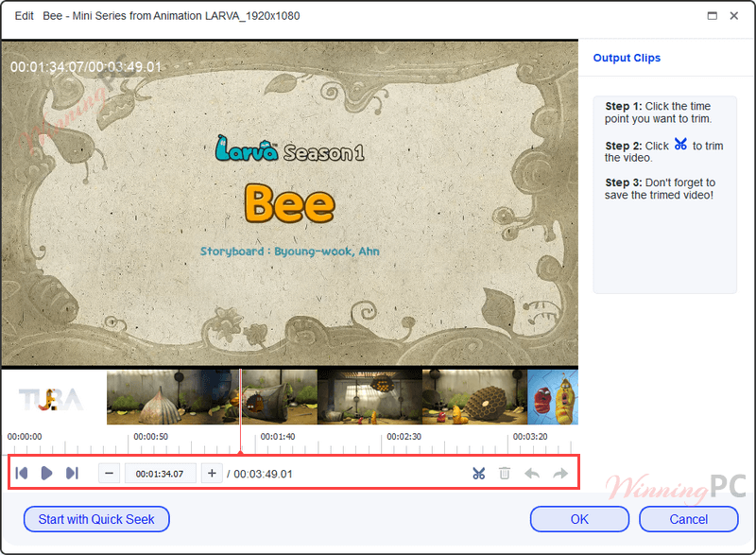Select the hanging beehive scene thumbnail
Viewport: 756px width, 555px height.
click(x=369, y=397)
